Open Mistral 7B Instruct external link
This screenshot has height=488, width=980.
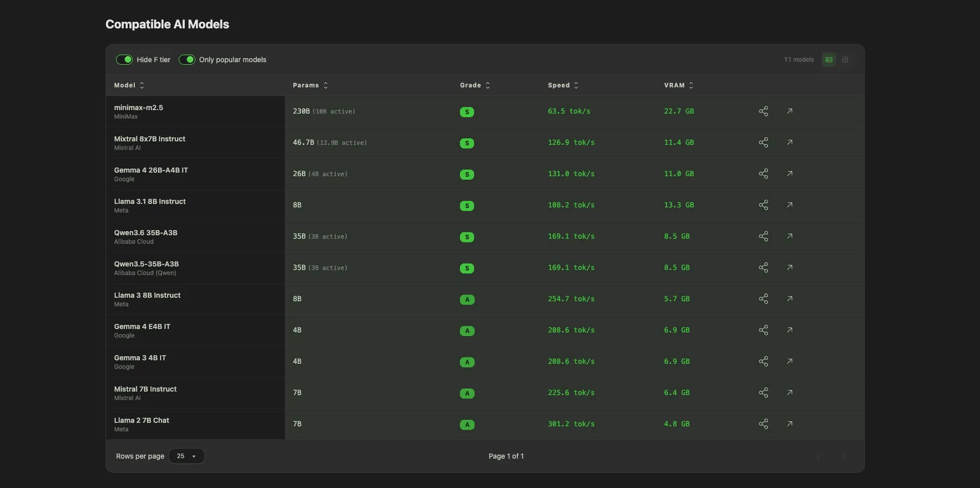[789, 393]
